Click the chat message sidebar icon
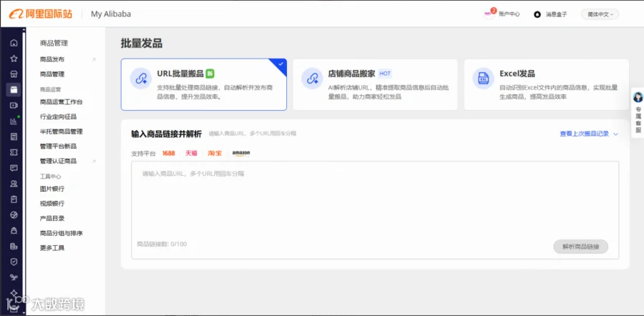644x316 pixels. click(x=14, y=168)
